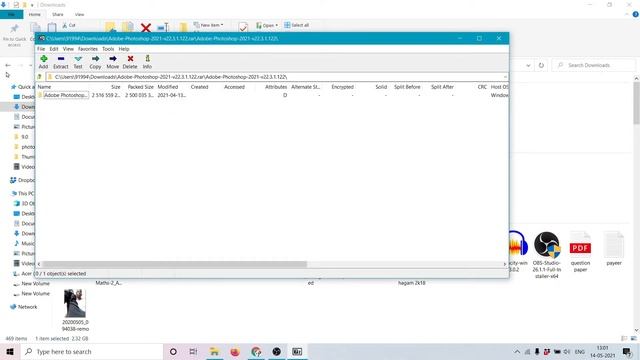Click the Info button in 7-Zip toolbar
This screenshot has height=360, width=640.
tap(147, 62)
